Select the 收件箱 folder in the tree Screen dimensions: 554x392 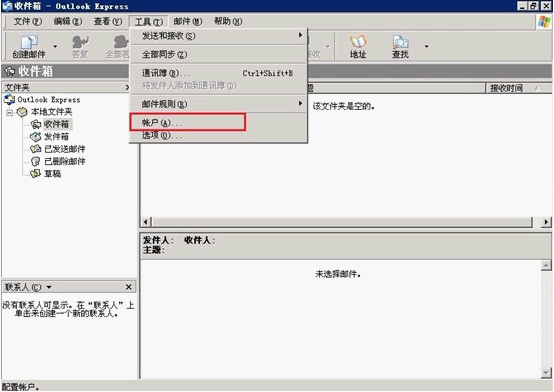[57, 124]
